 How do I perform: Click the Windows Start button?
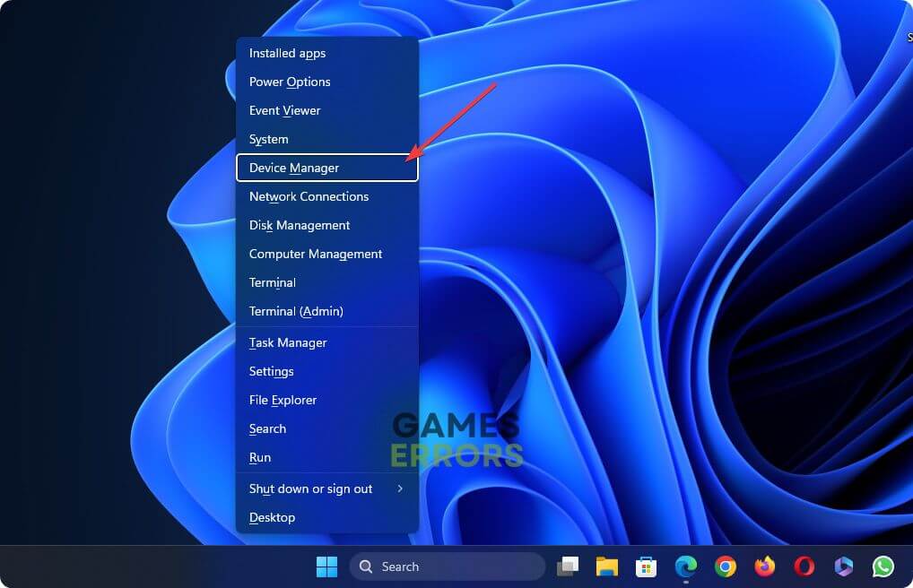coord(326,566)
